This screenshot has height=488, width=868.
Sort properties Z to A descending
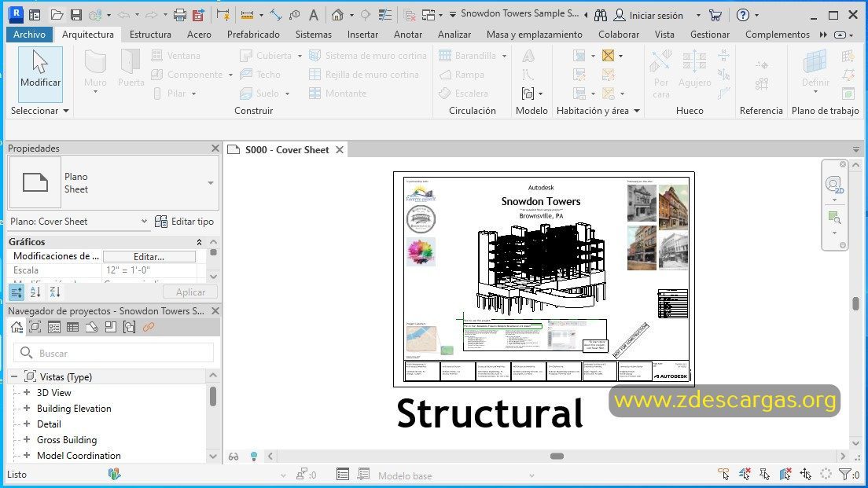point(55,292)
